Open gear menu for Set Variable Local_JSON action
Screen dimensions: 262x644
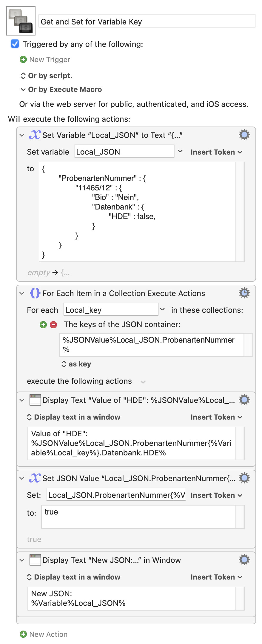click(244, 135)
